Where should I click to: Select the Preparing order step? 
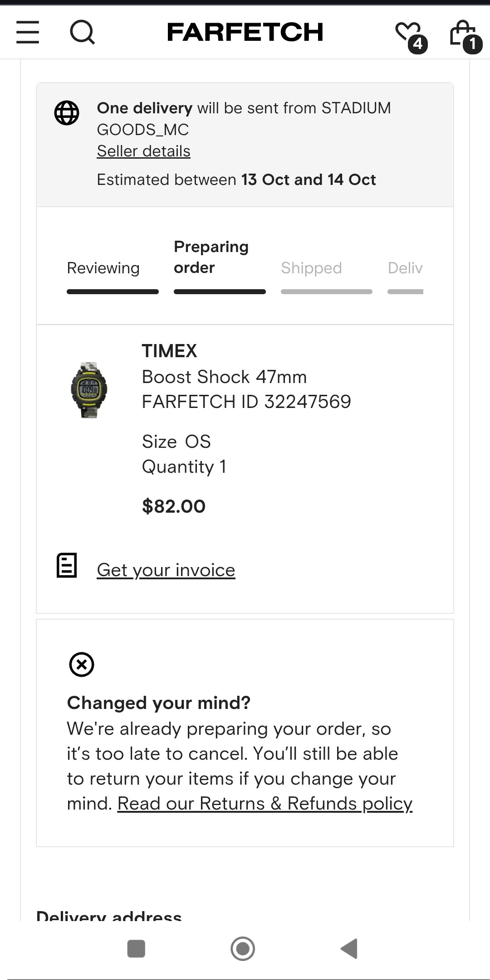[211, 257]
